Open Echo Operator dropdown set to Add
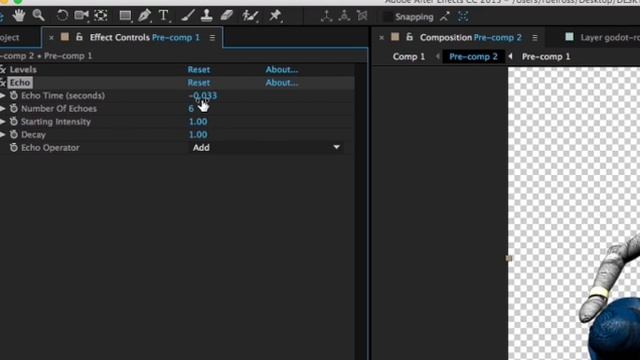Screen dimensions: 640x360 point(266,147)
